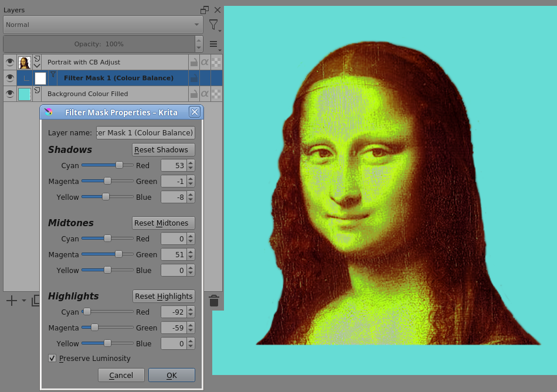Collapse the Portrait with CB Adjust layer group
The height and width of the screenshot is (392, 557).
[x=38, y=66]
